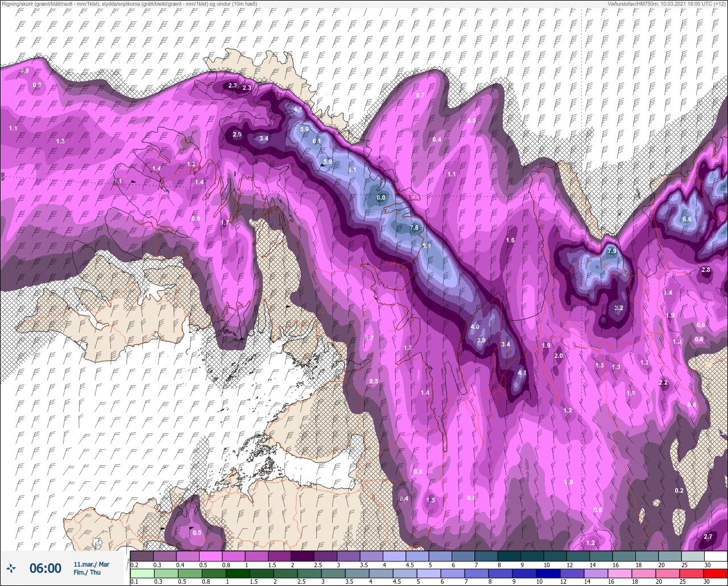The image size is (728, 586).
Task: Select the date text 11.mar./ Mar
Action: (92, 564)
